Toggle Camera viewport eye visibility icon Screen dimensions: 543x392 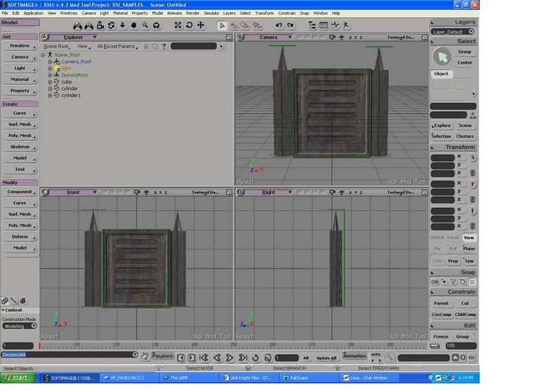point(341,37)
